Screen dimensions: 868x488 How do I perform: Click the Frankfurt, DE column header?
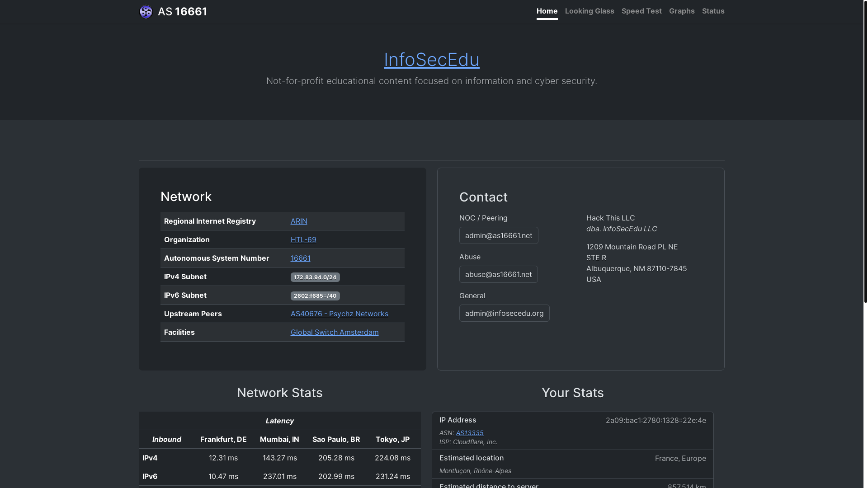tap(223, 439)
